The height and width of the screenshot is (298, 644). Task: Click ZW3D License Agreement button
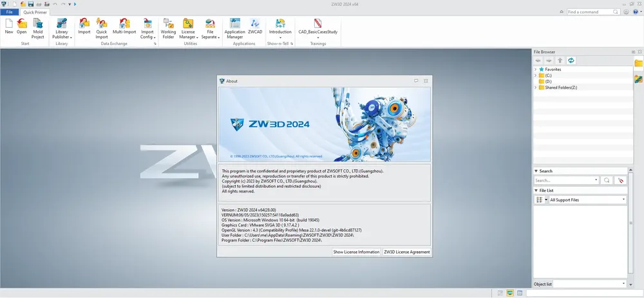(x=406, y=252)
